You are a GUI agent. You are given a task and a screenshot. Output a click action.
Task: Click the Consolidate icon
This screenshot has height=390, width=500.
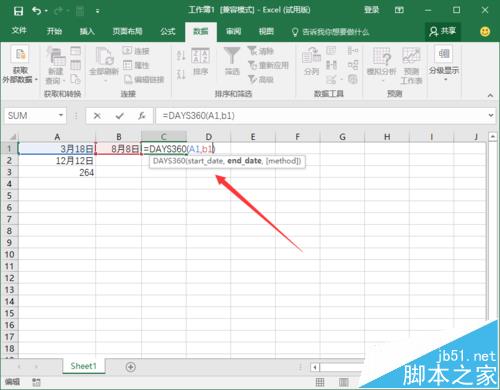(x=353, y=51)
